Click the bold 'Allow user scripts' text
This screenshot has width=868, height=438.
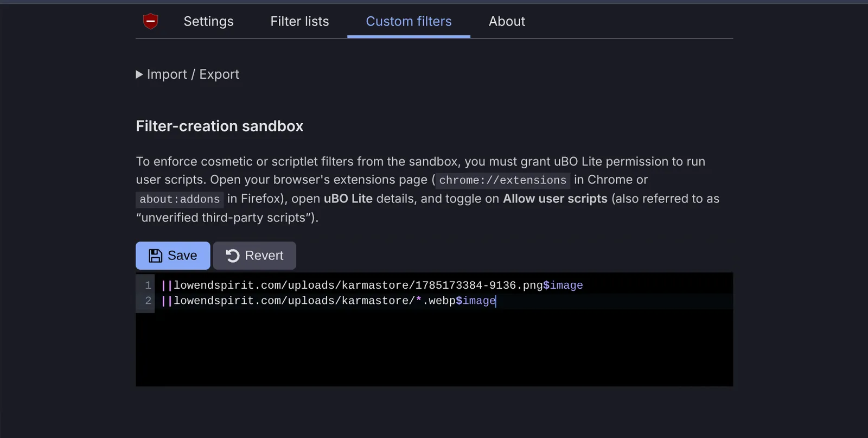tap(555, 199)
